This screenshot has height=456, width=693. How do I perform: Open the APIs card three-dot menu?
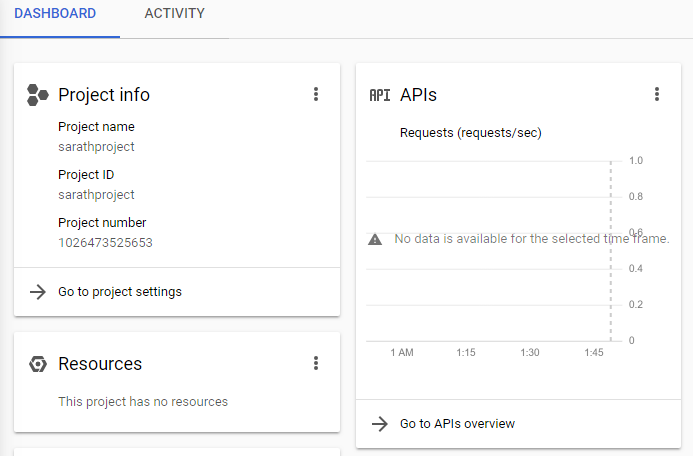(657, 94)
